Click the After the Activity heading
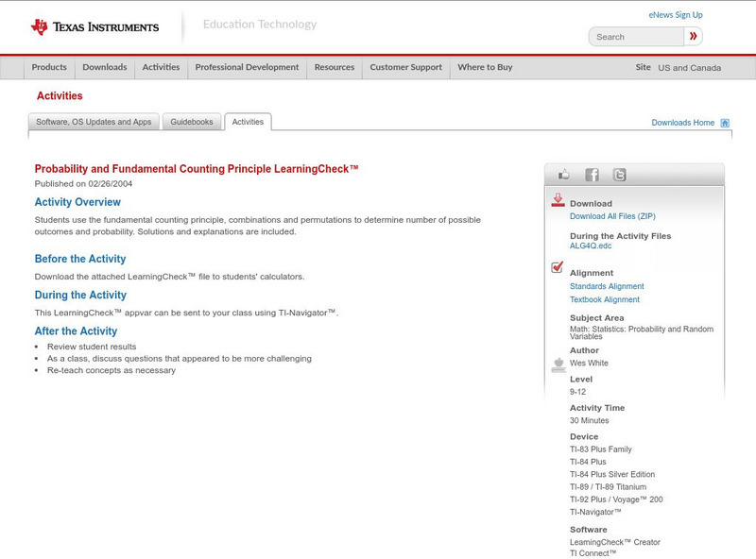 tap(76, 331)
